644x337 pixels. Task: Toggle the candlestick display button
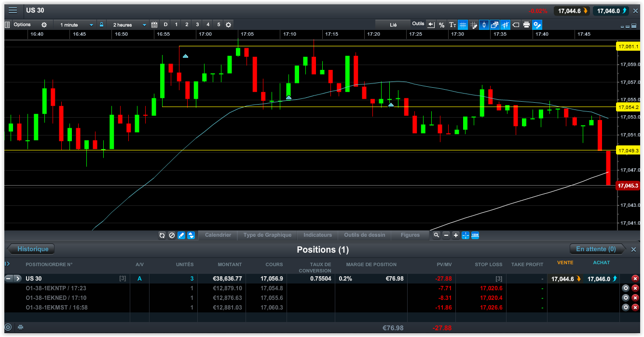[484, 25]
